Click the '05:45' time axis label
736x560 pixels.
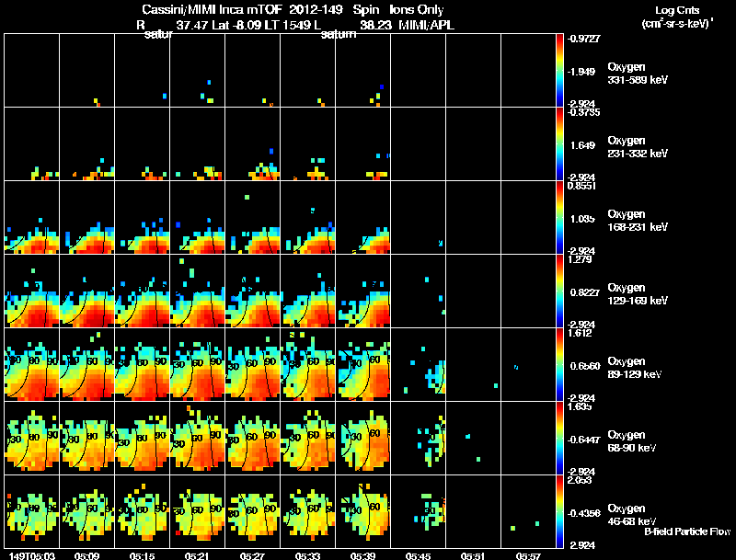pyautogui.click(x=418, y=556)
